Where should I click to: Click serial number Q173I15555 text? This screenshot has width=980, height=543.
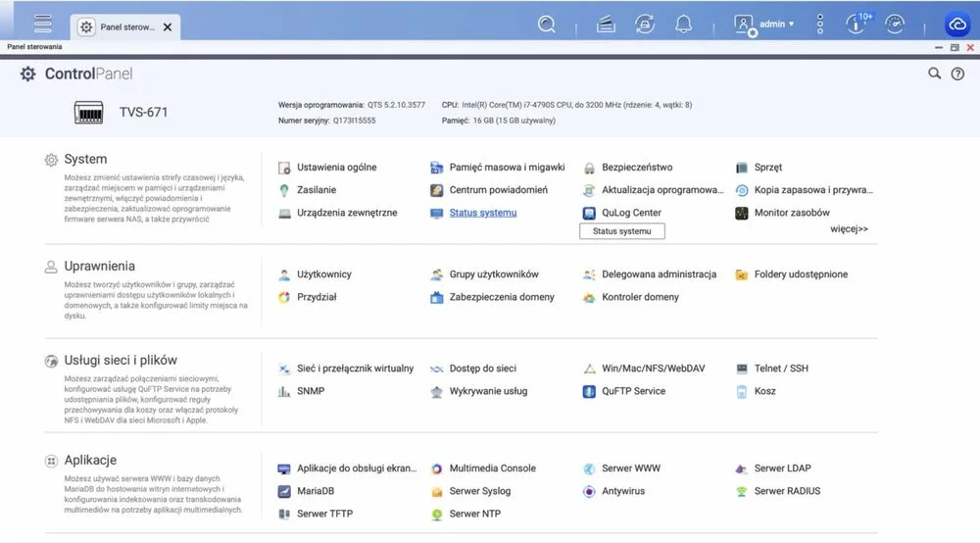pyautogui.click(x=355, y=121)
